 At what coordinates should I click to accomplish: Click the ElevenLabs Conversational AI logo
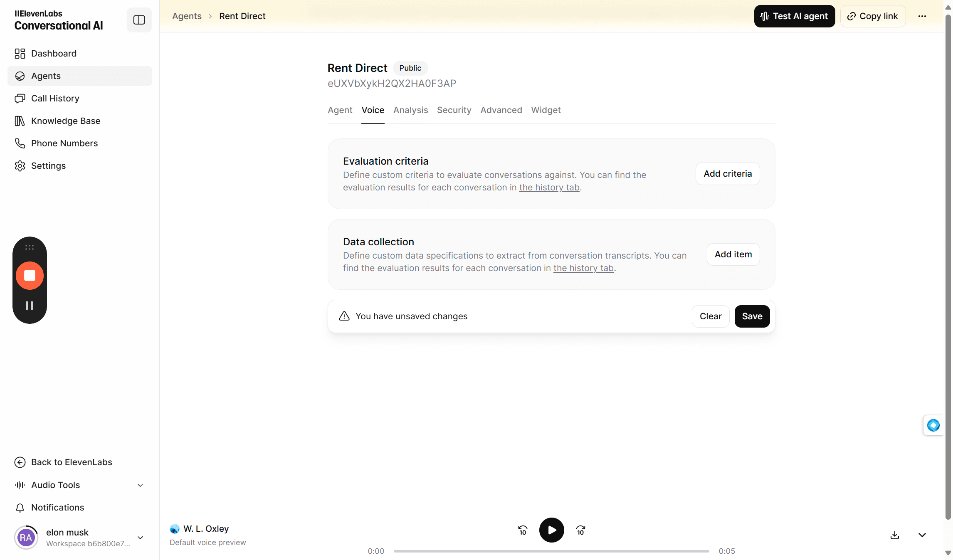59,20
